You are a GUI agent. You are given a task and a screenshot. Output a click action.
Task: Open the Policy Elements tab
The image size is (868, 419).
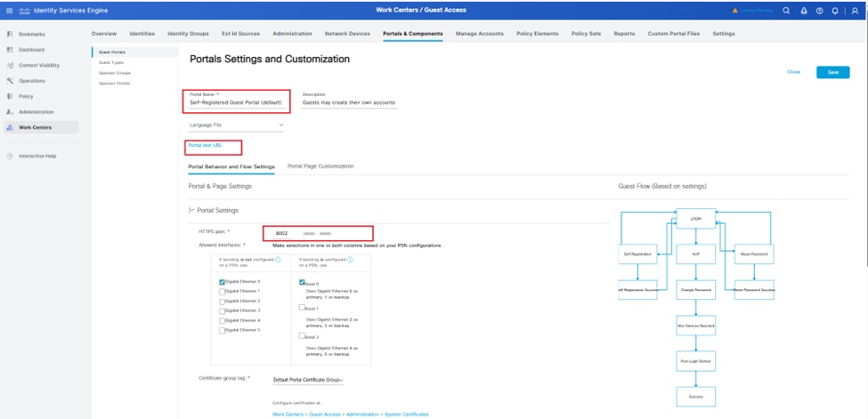[x=538, y=34]
